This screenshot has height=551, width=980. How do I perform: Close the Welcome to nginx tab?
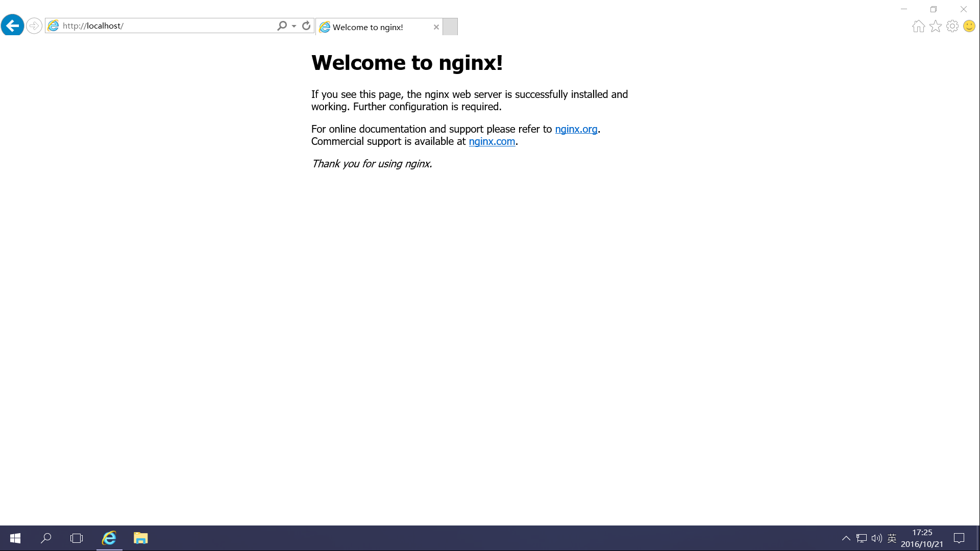tap(435, 27)
